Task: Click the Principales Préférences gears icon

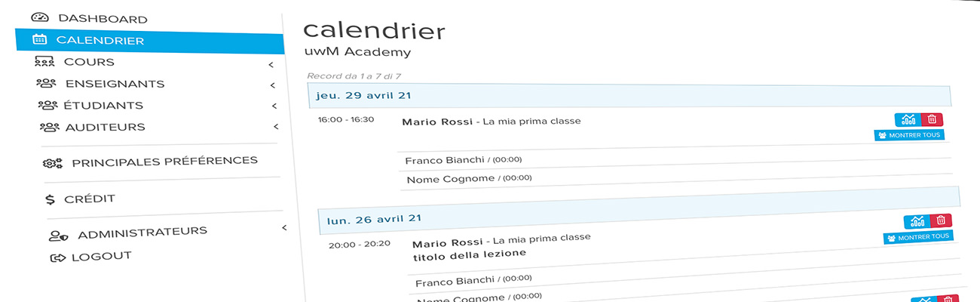Action: 53,162
